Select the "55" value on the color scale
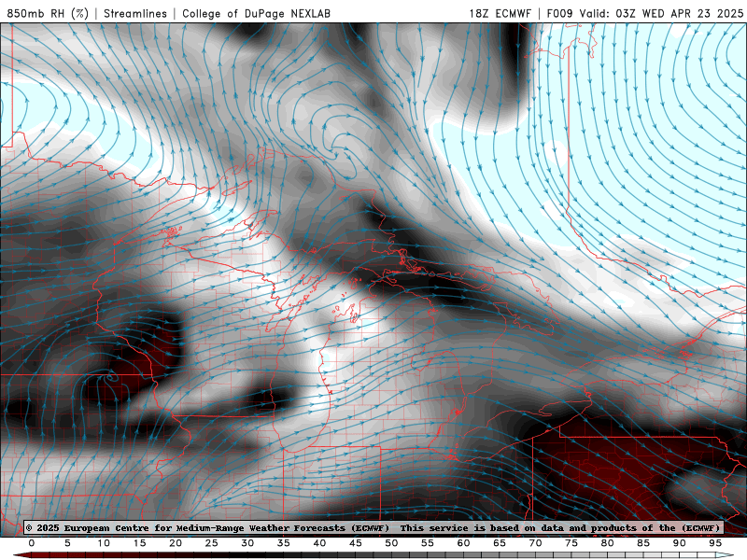 pyautogui.click(x=428, y=543)
